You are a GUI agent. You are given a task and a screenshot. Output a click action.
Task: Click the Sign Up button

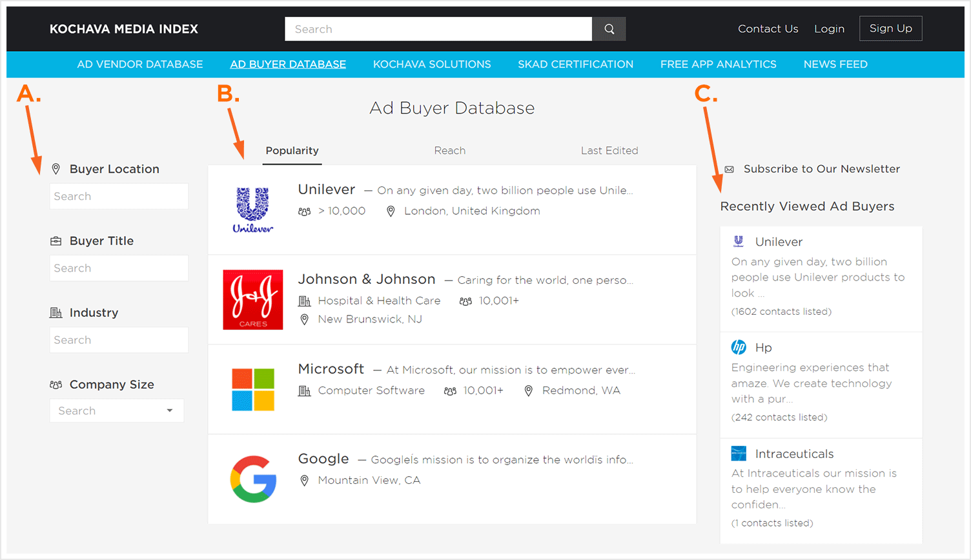tap(891, 28)
